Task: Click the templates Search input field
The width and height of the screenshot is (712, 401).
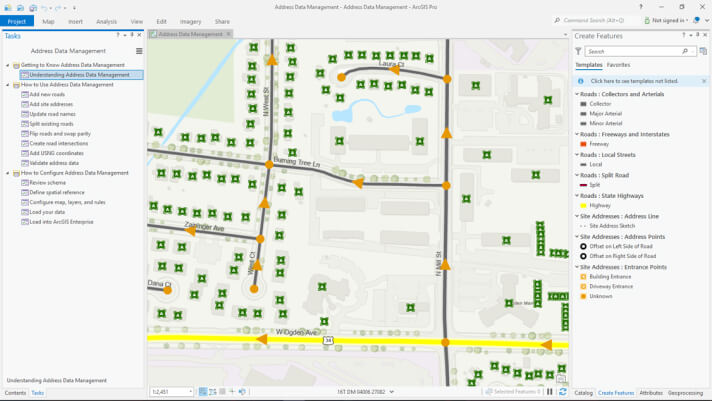Action: coord(635,51)
